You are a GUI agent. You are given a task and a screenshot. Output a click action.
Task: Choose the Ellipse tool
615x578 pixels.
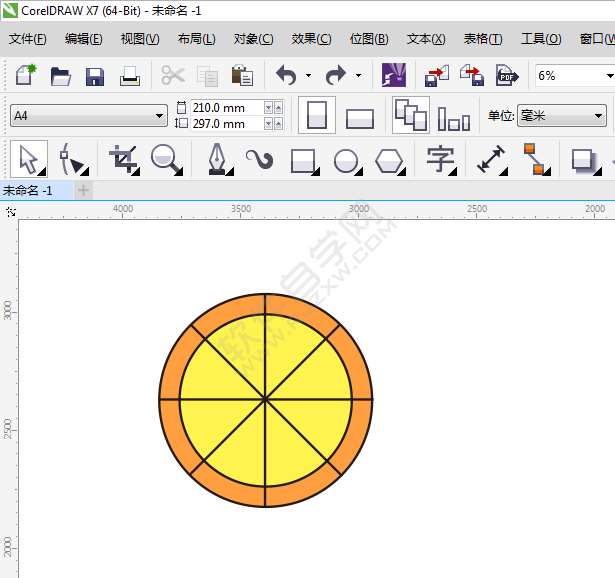pyautogui.click(x=346, y=160)
